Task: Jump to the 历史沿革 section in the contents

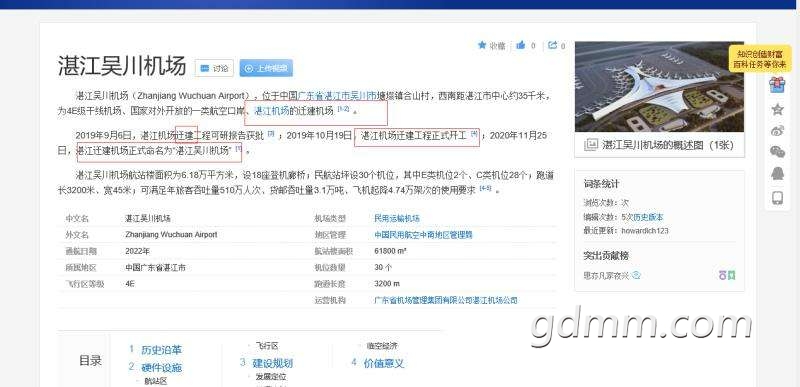Action: point(161,350)
